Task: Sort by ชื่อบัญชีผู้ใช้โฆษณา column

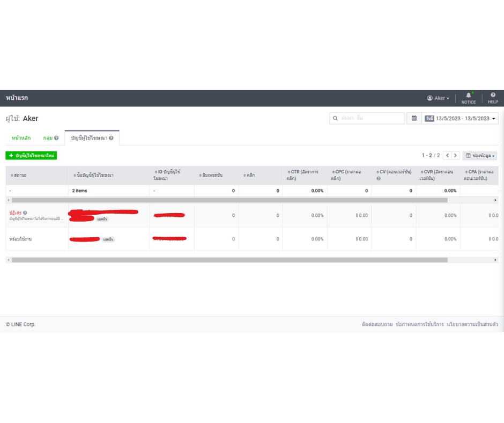Action: [93, 176]
